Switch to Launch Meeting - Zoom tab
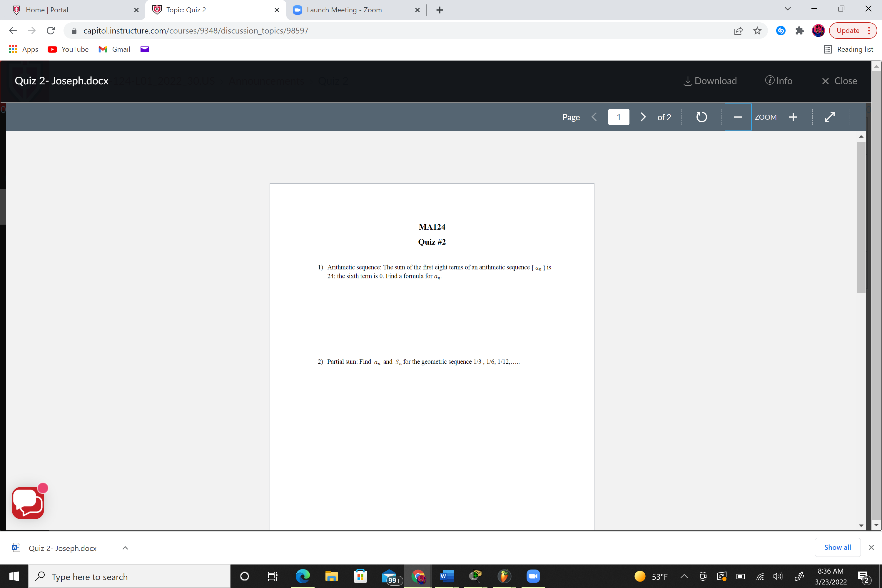The width and height of the screenshot is (882, 588). [x=344, y=10]
